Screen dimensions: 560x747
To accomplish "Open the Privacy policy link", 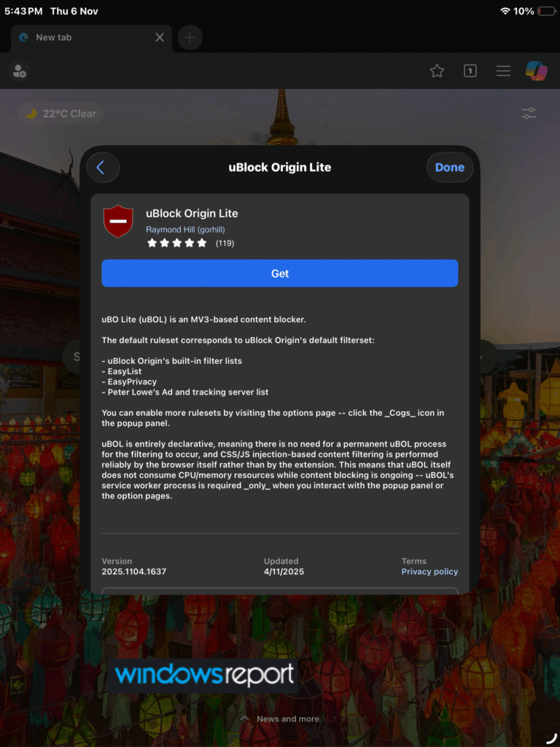I will [429, 572].
